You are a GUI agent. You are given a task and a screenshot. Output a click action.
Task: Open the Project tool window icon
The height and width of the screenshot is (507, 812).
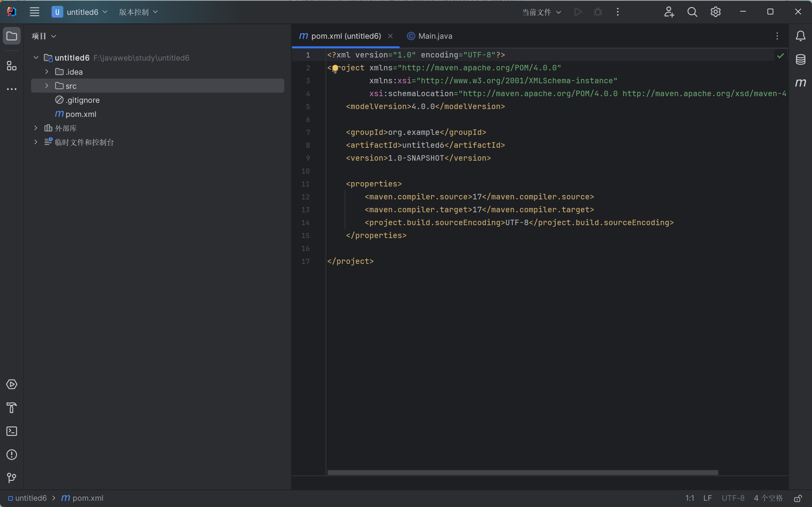tap(12, 36)
